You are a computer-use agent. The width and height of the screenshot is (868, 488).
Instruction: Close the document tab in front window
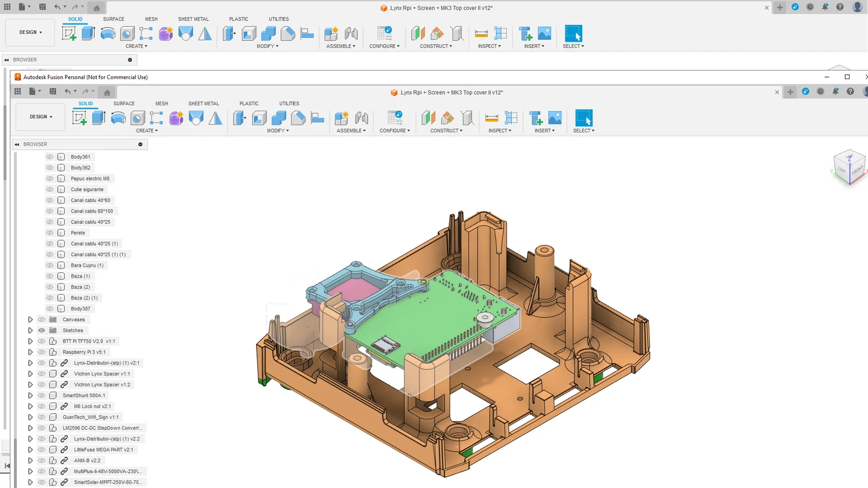[x=777, y=92]
